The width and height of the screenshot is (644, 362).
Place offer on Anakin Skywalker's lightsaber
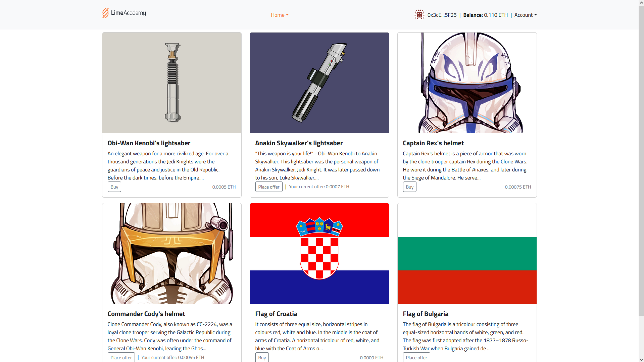click(269, 187)
